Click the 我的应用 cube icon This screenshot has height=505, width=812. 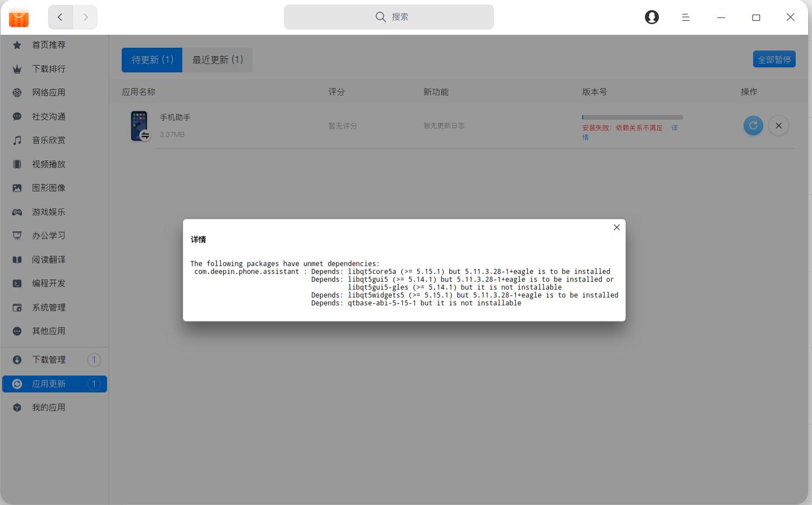pos(17,407)
